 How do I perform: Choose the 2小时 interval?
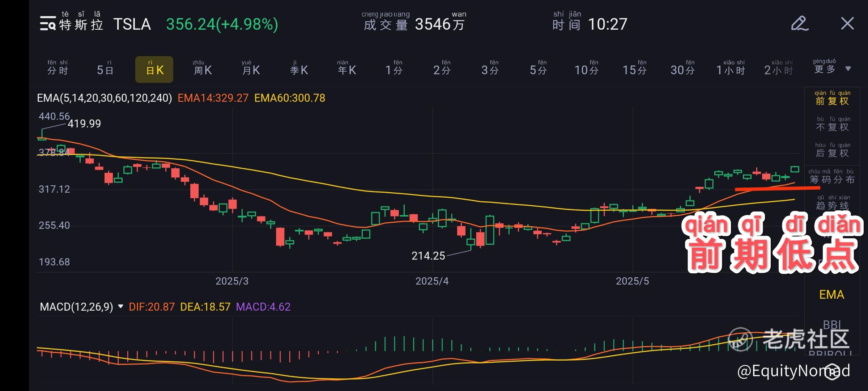[779, 68]
